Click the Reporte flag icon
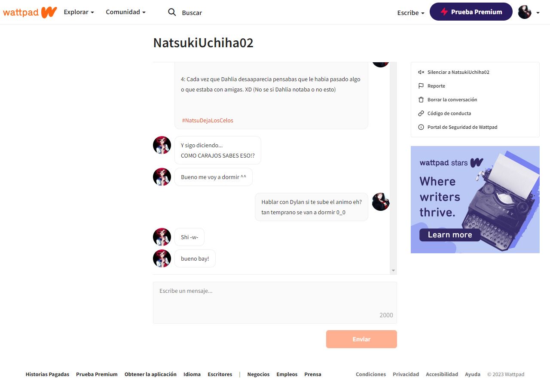Screen dimensions: 550x392 pyautogui.click(x=421, y=86)
